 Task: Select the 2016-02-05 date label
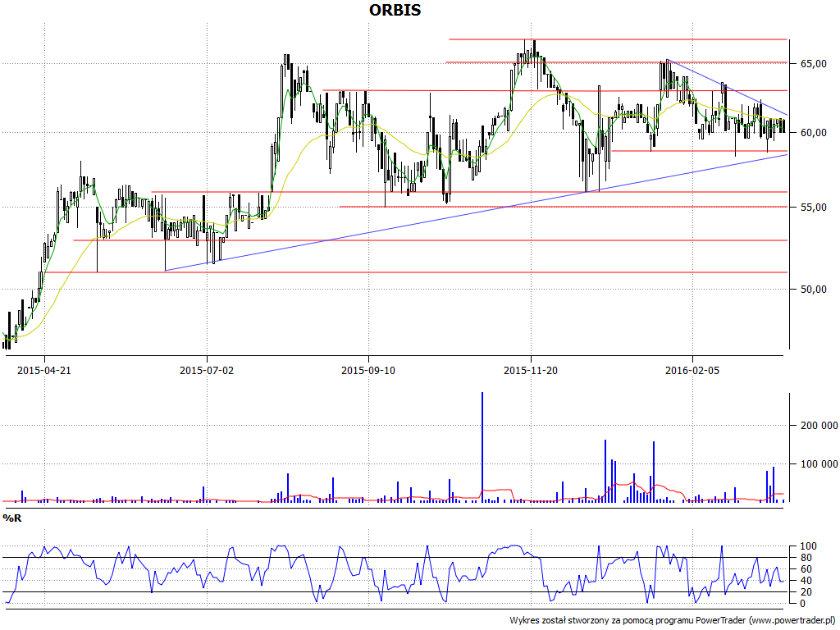(x=692, y=370)
